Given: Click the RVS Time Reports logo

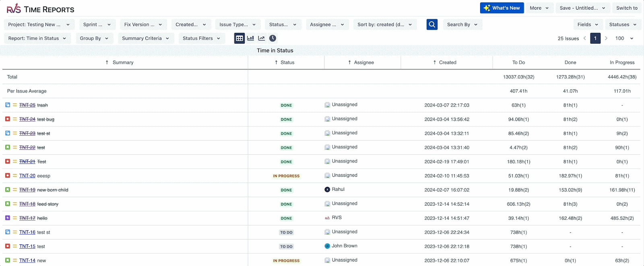Looking at the screenshot, I should [x=41, y=9].
